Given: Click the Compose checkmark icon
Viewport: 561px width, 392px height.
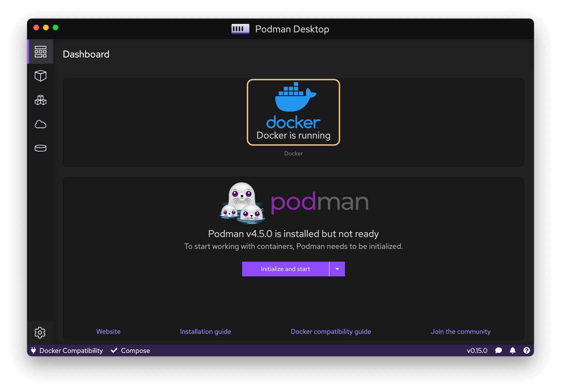Looking at the screenshot, I should pos(114,350).
